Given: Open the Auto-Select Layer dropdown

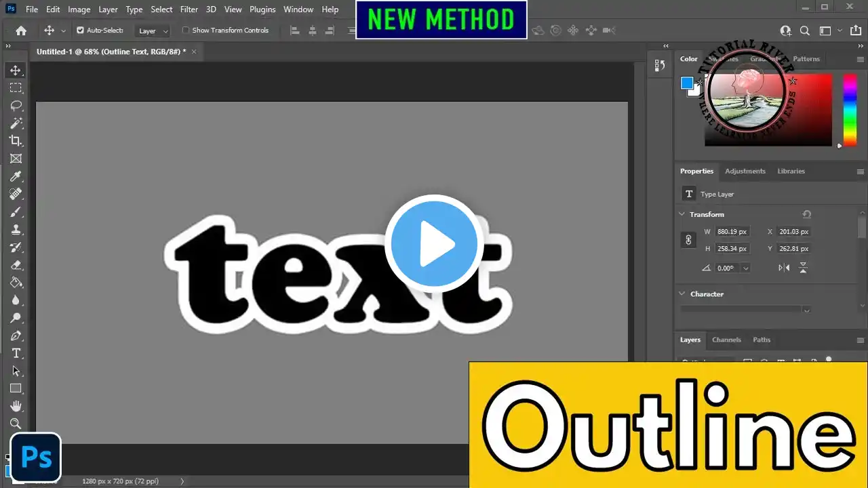Looking at the screenshot, I should pos(153,30).
